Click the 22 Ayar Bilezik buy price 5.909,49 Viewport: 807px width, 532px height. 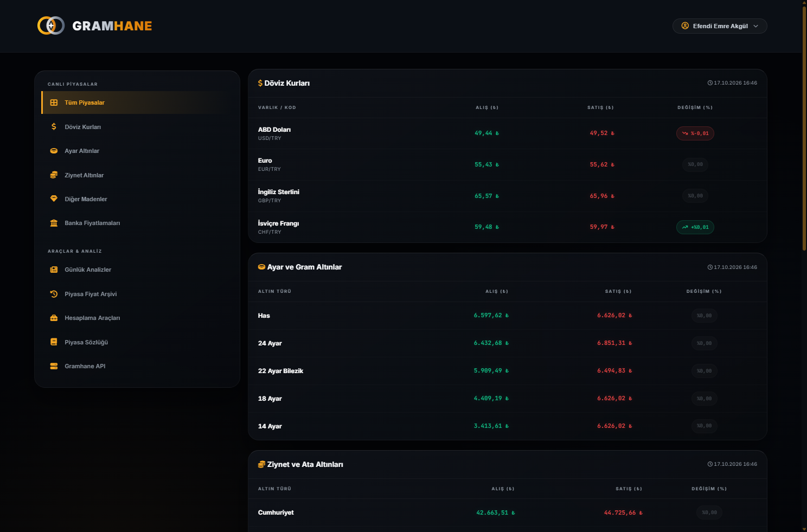(x=491, y=371)
